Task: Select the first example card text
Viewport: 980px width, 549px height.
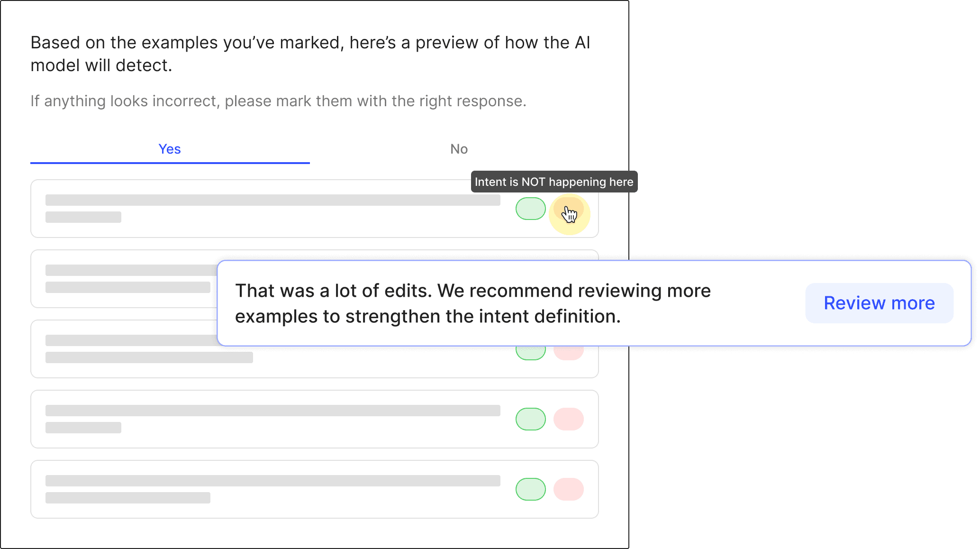Action: 273,209
